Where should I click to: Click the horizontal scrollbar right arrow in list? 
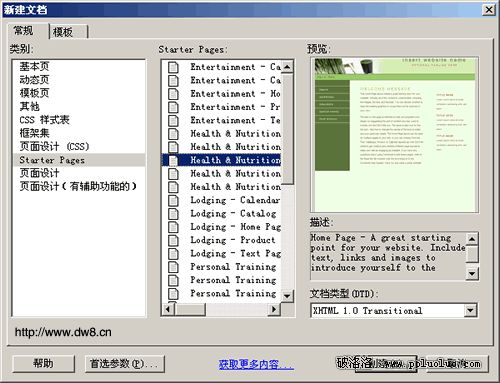coord(274,309)
